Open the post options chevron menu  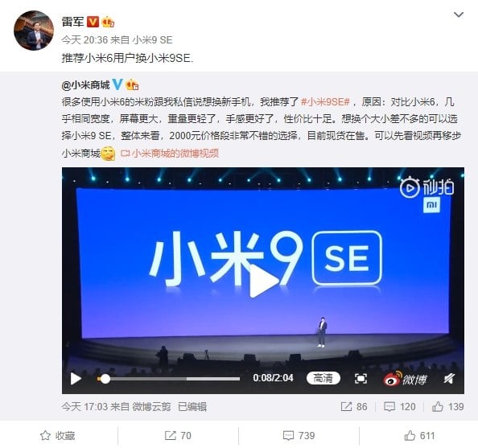(x=459, y=14)
